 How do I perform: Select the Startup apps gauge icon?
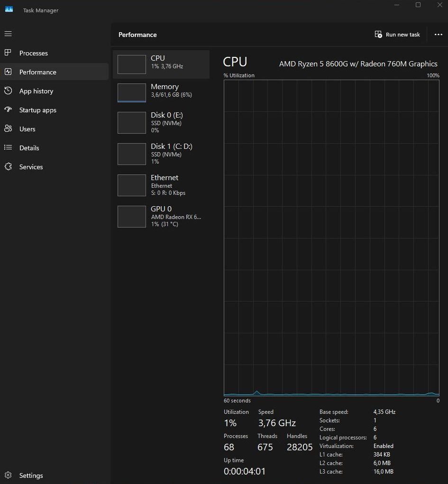(x=8, y=110)
